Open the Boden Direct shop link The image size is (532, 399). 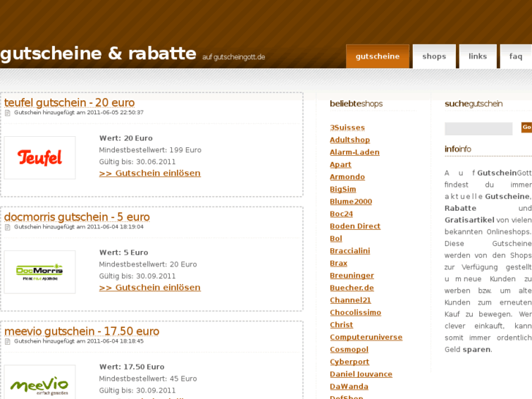[355, 226]
